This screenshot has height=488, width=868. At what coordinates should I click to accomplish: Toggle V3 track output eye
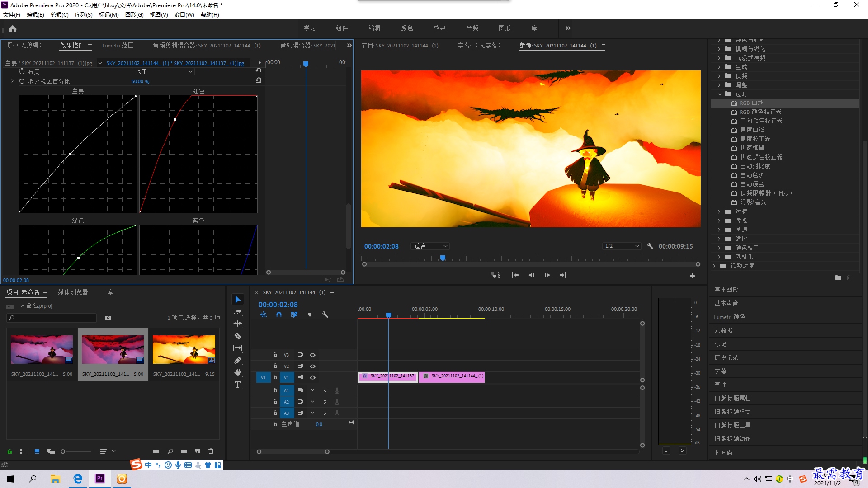point(312,355)
